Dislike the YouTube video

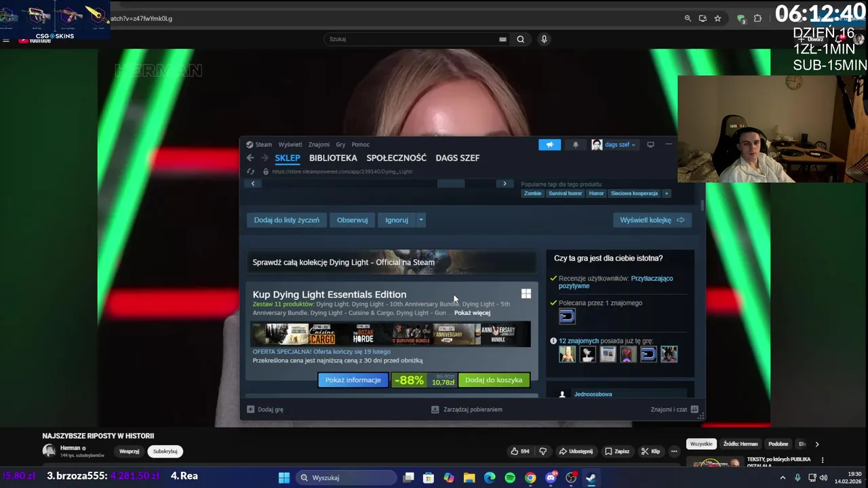click(x=542, y=451)
